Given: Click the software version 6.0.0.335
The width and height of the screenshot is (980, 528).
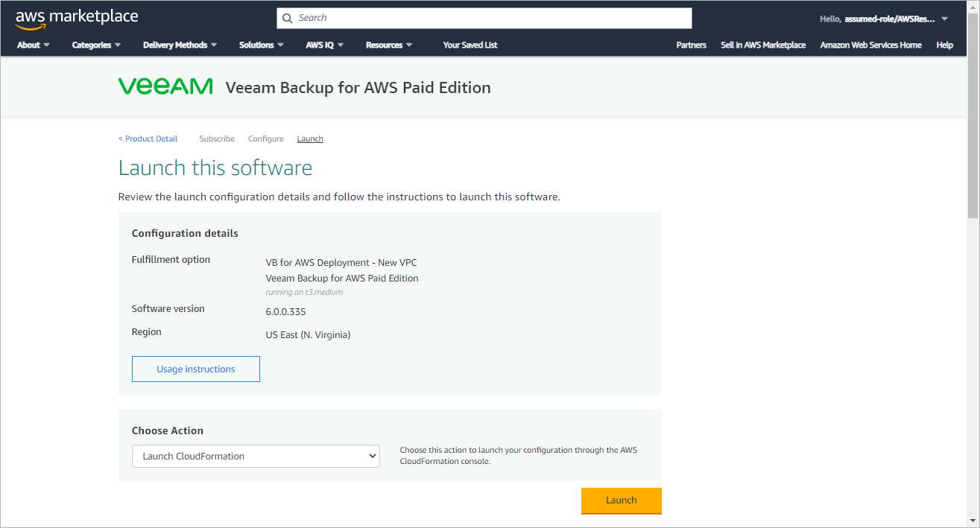Looking at the screenshot, I should point(285,311).
